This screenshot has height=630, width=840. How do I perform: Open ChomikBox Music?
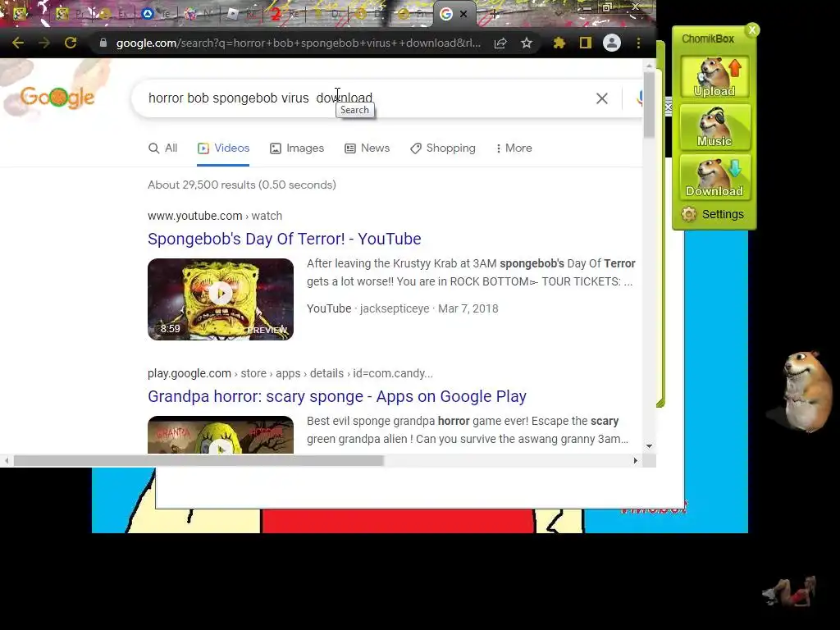point(714,126)
